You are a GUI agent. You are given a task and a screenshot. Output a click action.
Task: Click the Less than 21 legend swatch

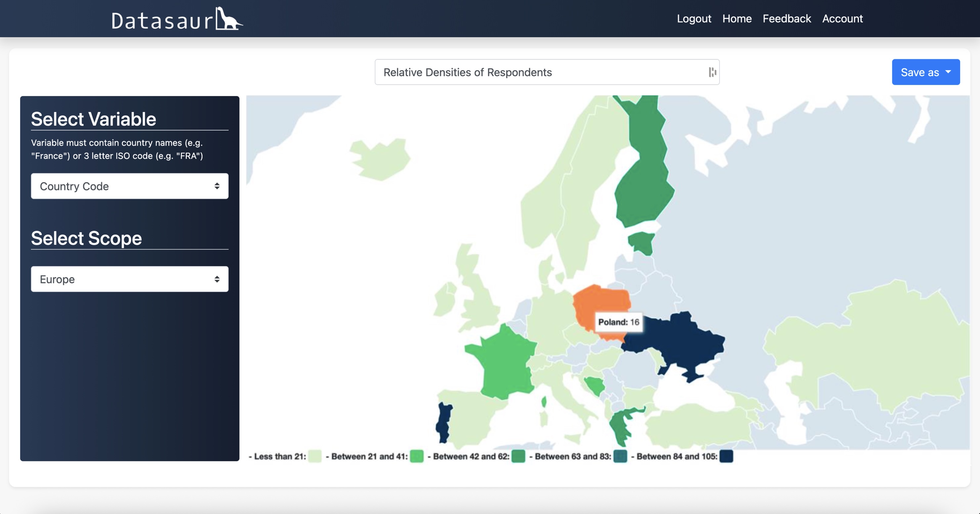coord(315,456)
